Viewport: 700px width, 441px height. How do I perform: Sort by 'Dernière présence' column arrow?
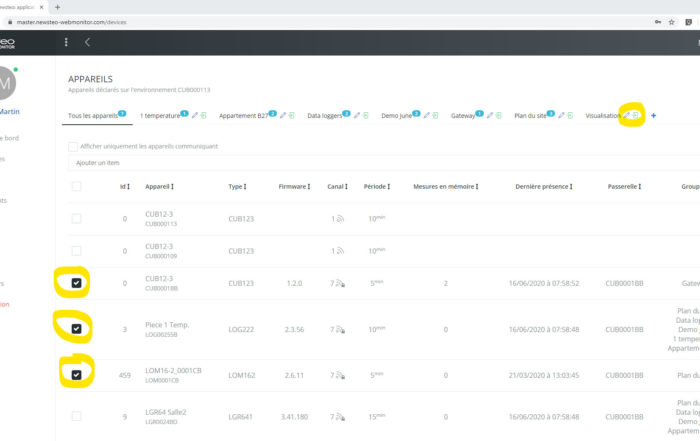tap(571, 187)
